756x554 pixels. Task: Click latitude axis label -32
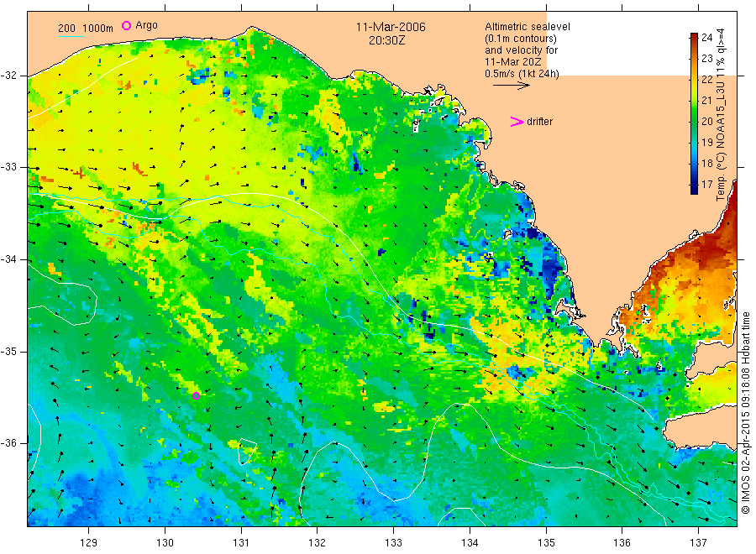pyautogui.click(x=9, y=76)
